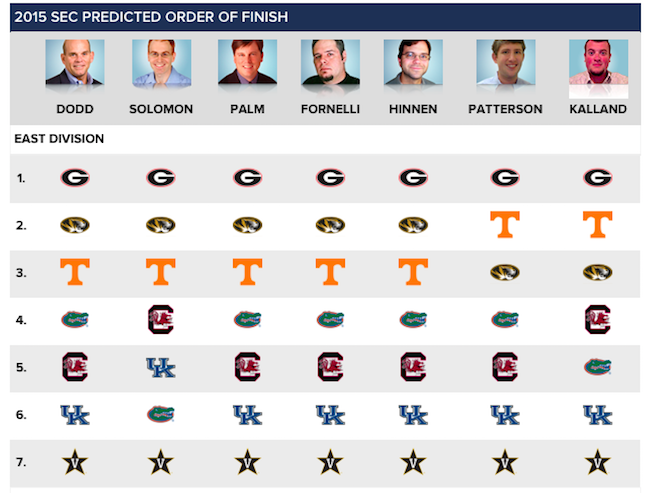Click Dodd's first-place Georgia logo
Image resolution: width=650 pixels, height=493 pixels.
[x=75, y=178]
